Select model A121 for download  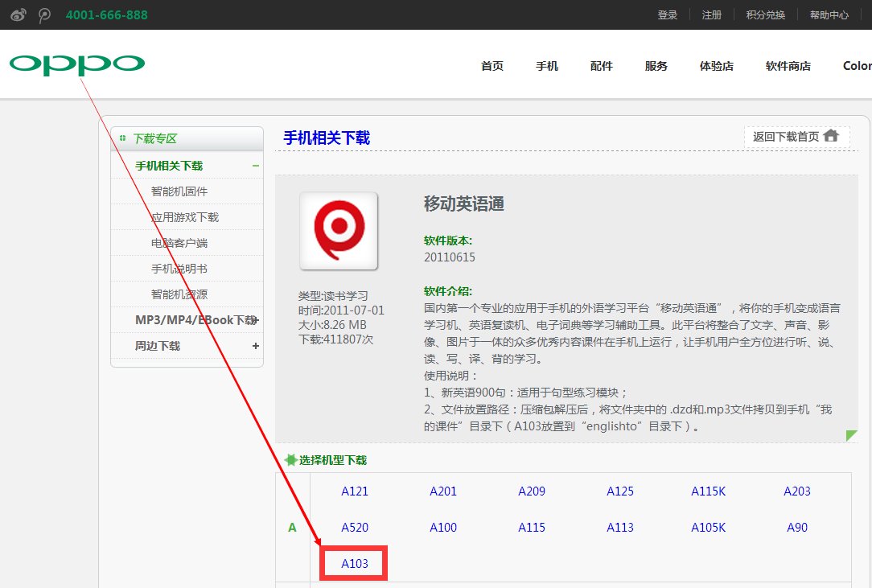coord(355,491)
